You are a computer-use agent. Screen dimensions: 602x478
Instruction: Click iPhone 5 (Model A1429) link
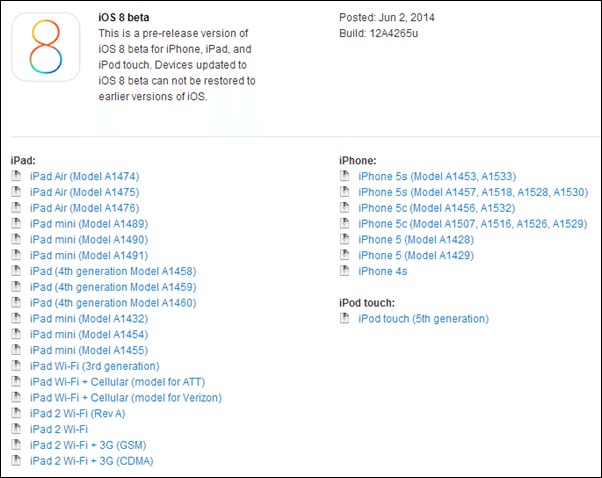point(418,255)
